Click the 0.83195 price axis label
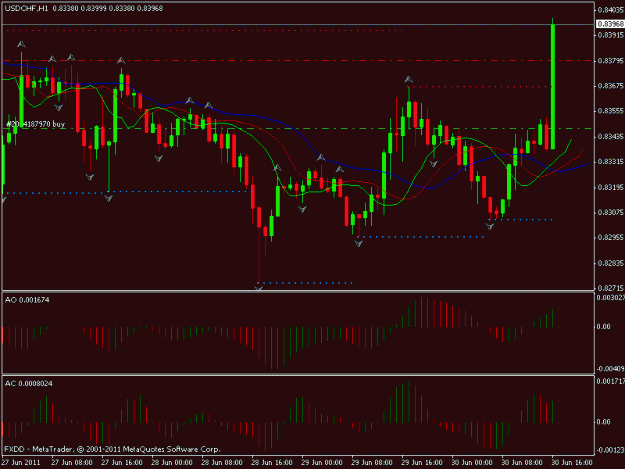Screen dimensions: 625x469 tap(611, 187)
